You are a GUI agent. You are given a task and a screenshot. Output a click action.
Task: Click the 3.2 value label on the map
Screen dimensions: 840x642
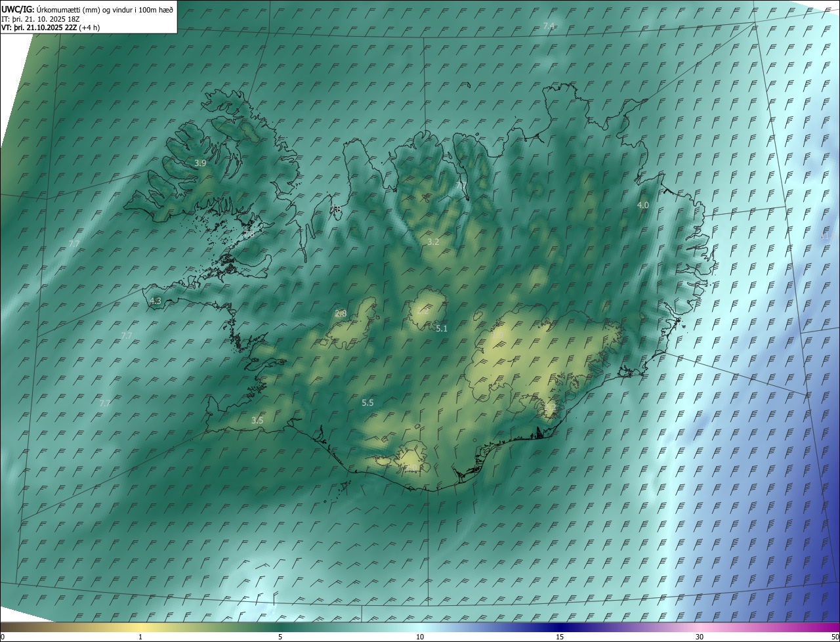click(x=433, y=242)
